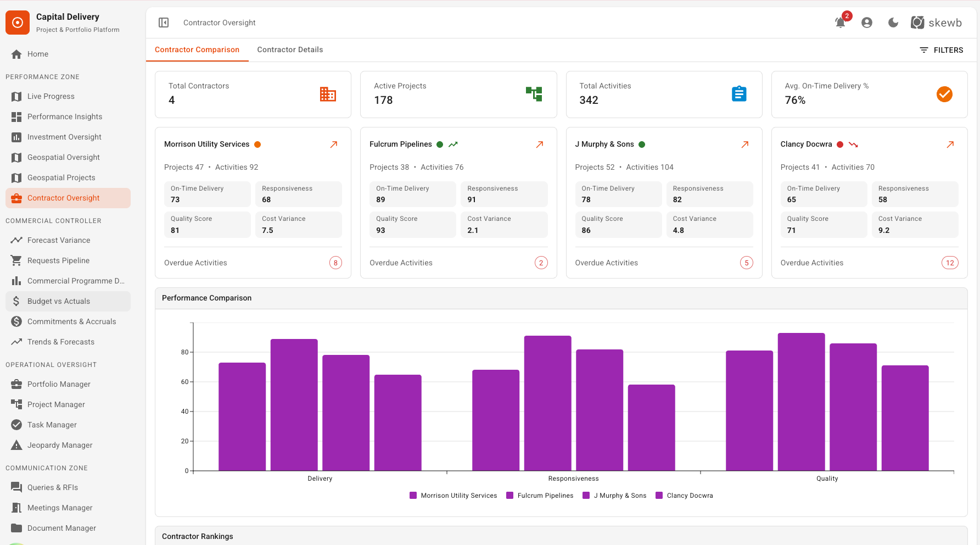Click Morrison Utility Services card title

pos(206,144)
